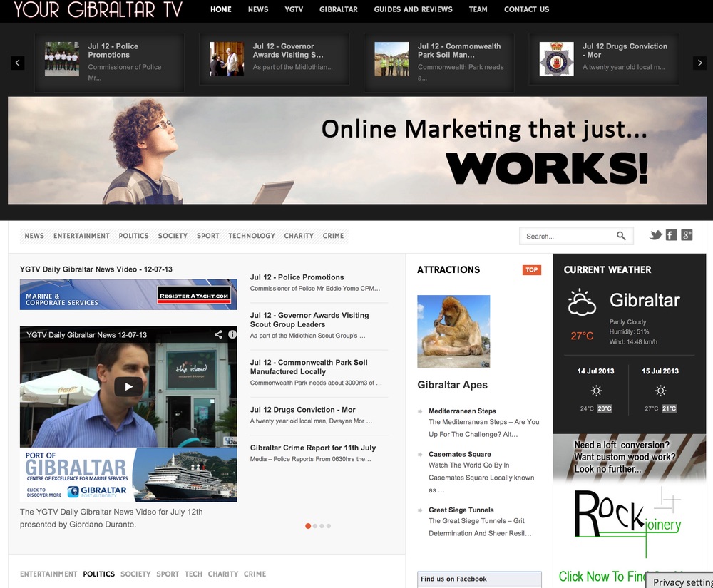Select SPORT in the secondary nav bar
Image resolution: width=713 pixels, height=588 pixels.
pyautogui.click(x=207, y=236)
